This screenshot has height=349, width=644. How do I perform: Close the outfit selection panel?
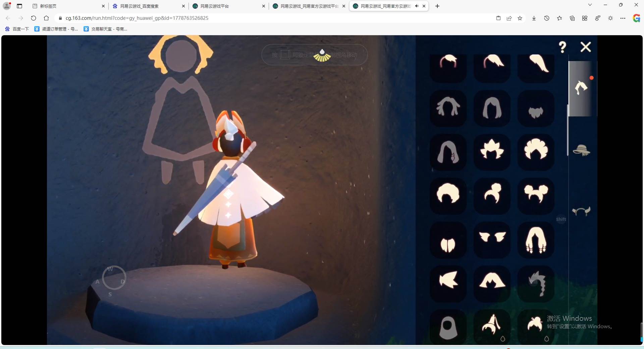pos(586,47)
